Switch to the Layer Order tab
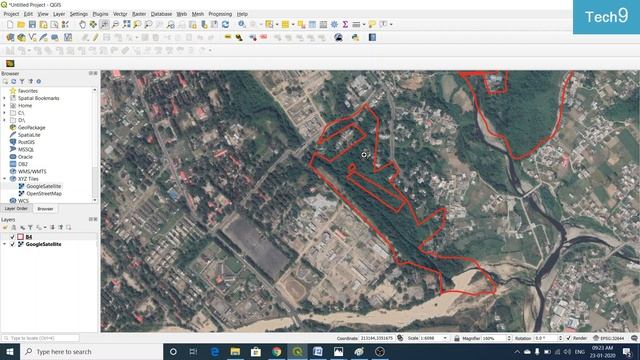This screenshot has width=640, height=360. tap(16, 209)
